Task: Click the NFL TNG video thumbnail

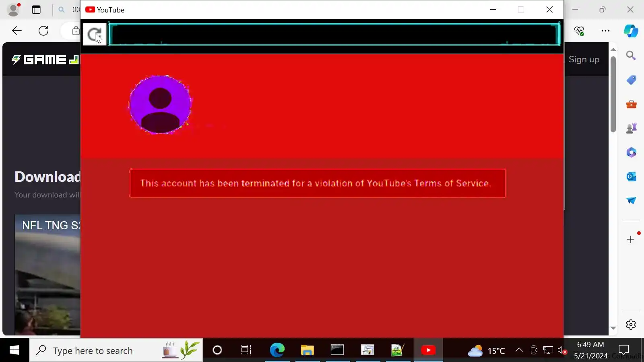Action: tap(47, 275)
